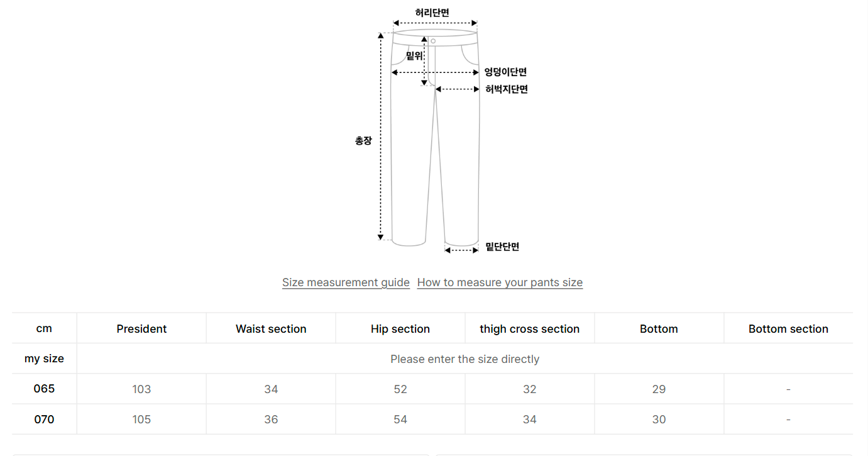
Task: Click the thigh cross section header
Action: pyautogui.click(x=530, y=329)
